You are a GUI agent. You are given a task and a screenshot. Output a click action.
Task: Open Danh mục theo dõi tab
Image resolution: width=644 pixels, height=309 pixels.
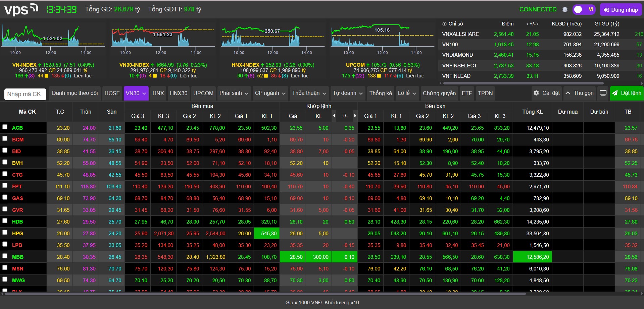[x=75, y=93]
